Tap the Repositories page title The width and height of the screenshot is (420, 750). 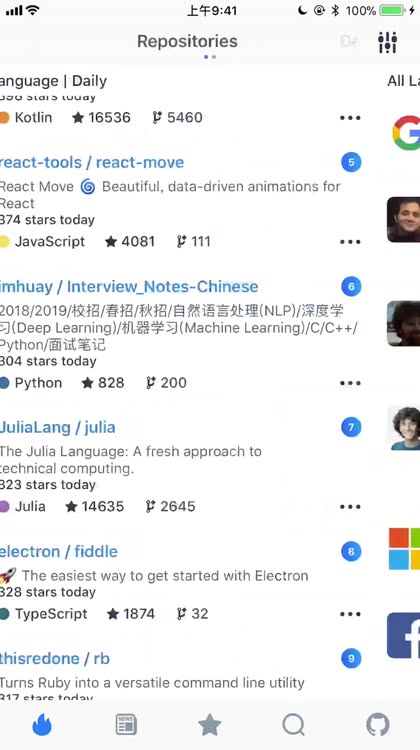[x=187, y=41]
